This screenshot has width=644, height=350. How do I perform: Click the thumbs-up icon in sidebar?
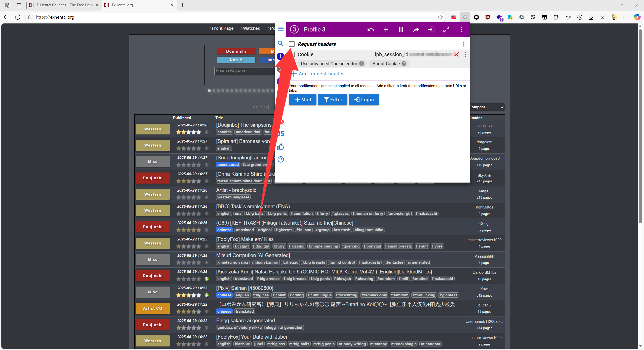pyautogui.click(x=281, y=147)
